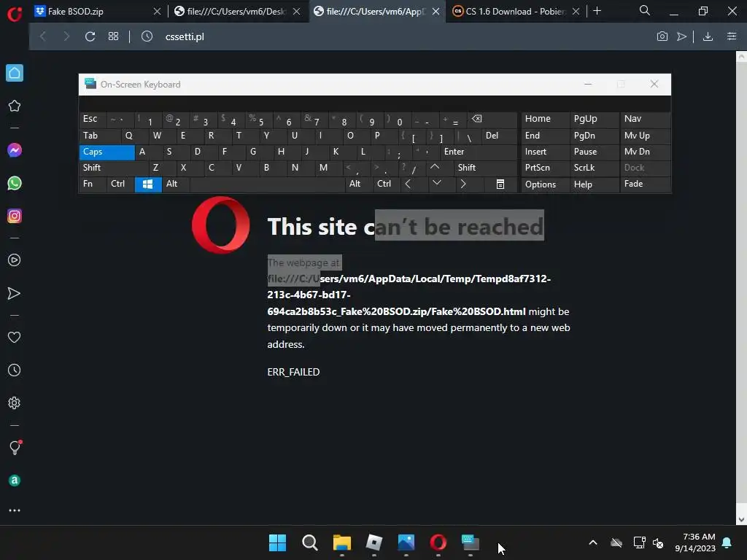Toggle Caps lock on the On-Screen Keyboard

(107, 152)
